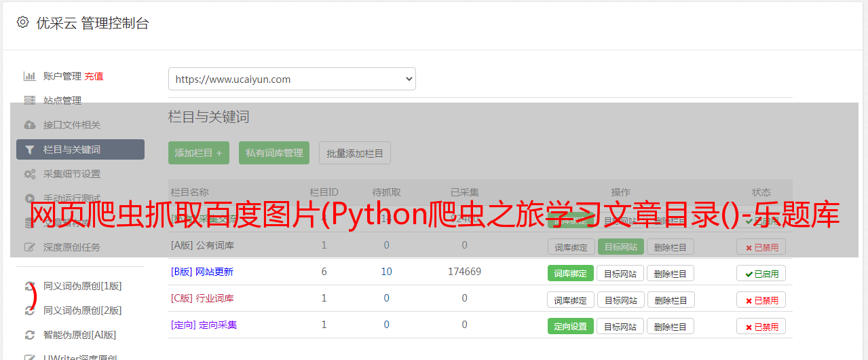Open the refresh icon for 同义词伪原创[2版]
868x360 pixels.
[30, 310]
